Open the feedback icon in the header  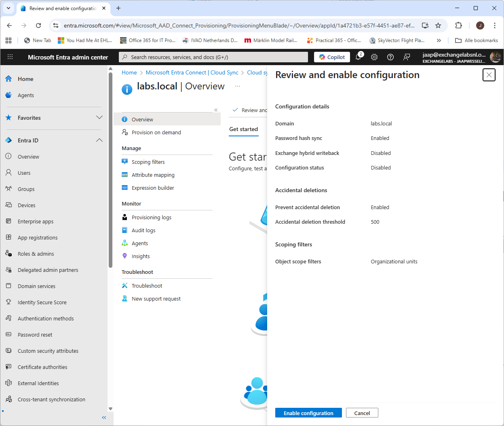coord(407,57)
